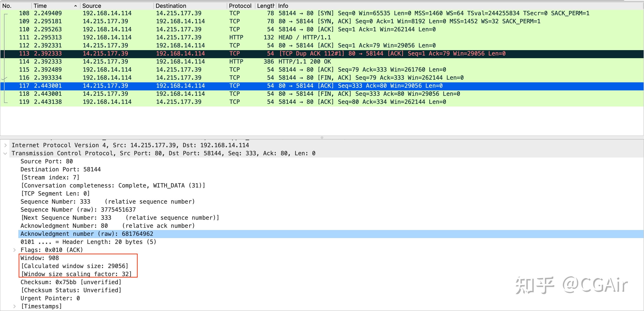The width and height of the screenshot is (644, 311).
Task: Collapse the Transmission Control Protocol section
Action: tap(6, 153)
